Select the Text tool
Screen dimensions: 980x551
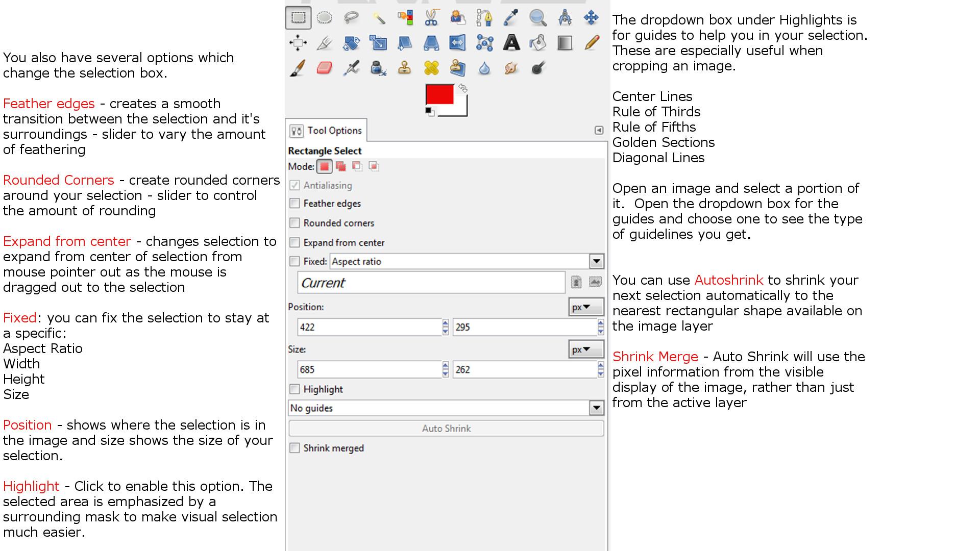click(511, 43)
